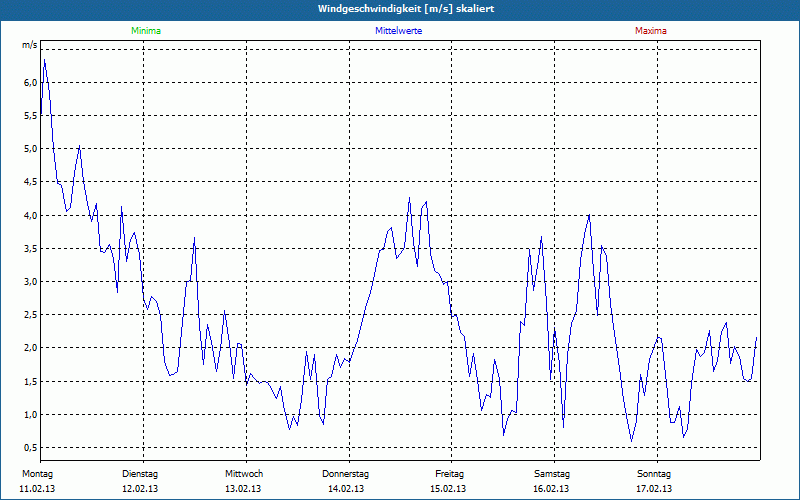
Task: Click the green Minima legend label
Action: tap(146, 31)
